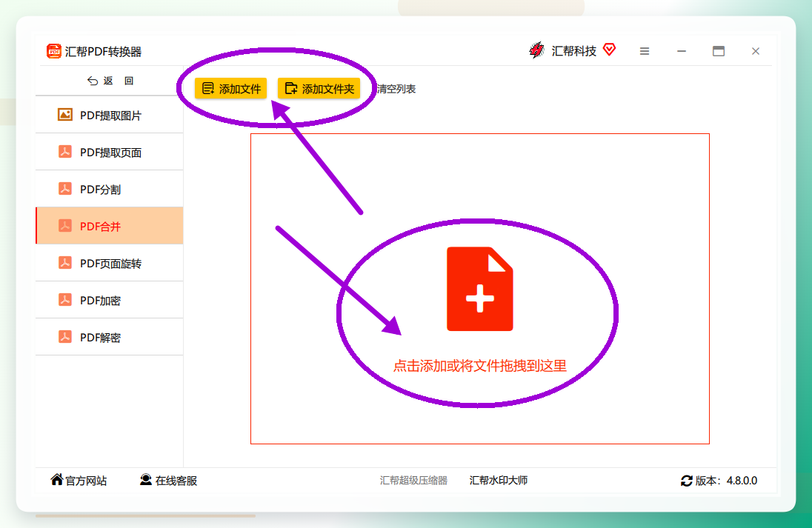This screenshot has height=528, width=812.
Task: Click the 汇帮科技 brand logo icon
Action: pyautogui.click(x=537, y=50)
